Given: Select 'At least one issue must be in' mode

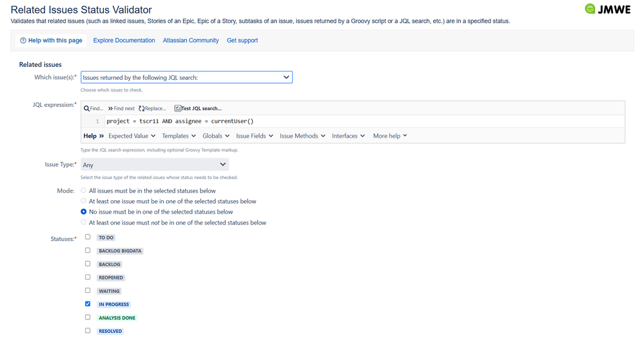Looking at the screenshot, I should (x=84, y=201).
